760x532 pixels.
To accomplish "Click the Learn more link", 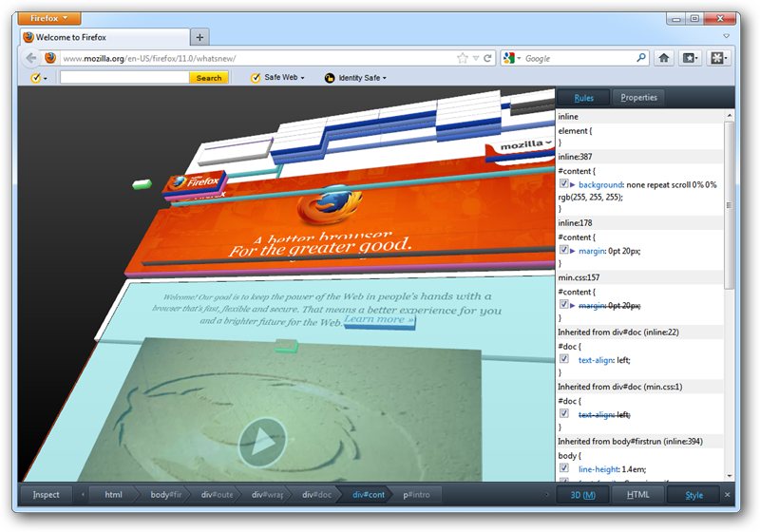I will pos(379,320).
